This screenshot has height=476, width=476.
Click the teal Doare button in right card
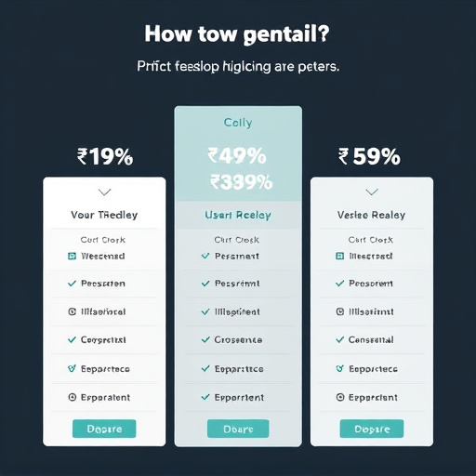[372, 429]
